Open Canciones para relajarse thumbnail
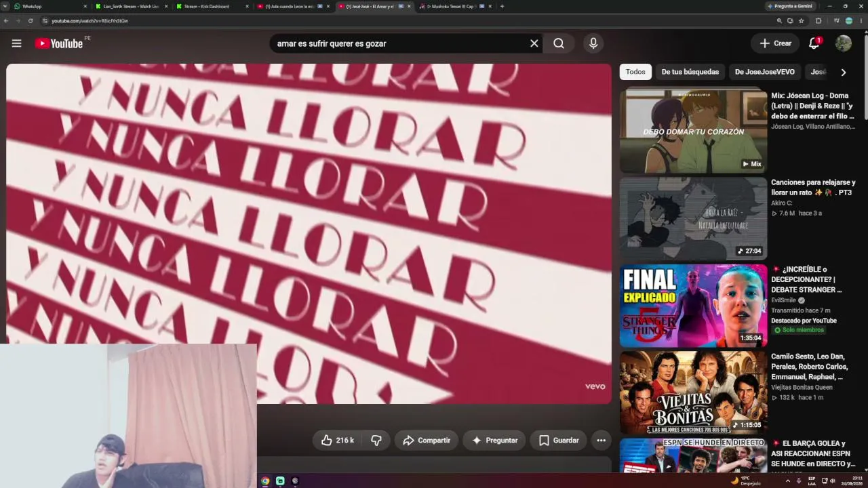 tap(693, 218)
